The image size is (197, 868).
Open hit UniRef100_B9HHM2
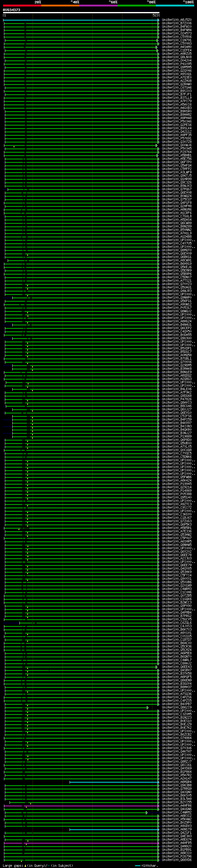pos(177,115)
